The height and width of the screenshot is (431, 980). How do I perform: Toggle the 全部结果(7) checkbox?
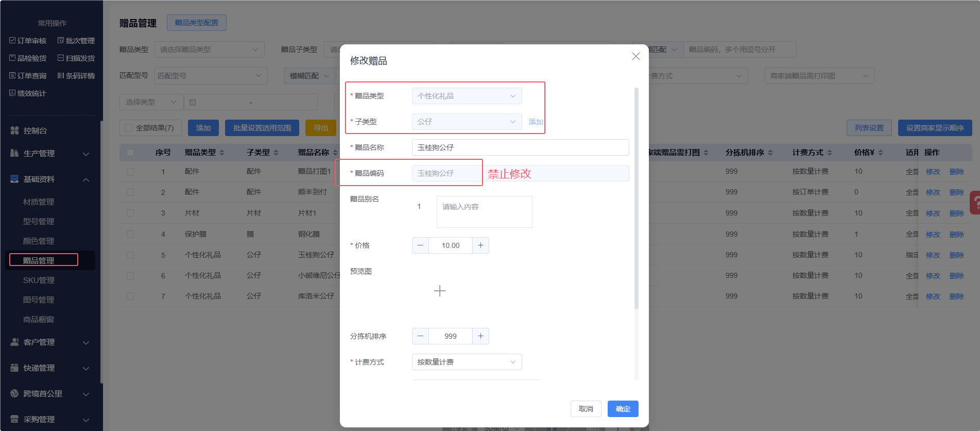coord(129,128)
